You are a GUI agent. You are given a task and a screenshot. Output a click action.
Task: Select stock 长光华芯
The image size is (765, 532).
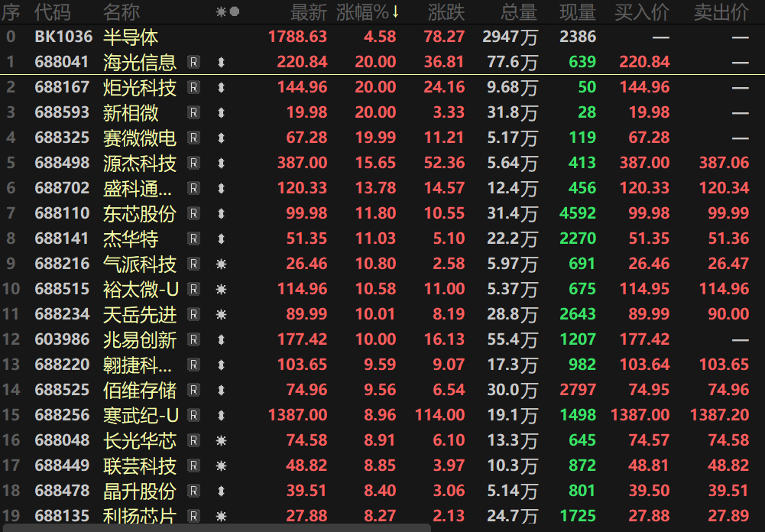[140, 441]
